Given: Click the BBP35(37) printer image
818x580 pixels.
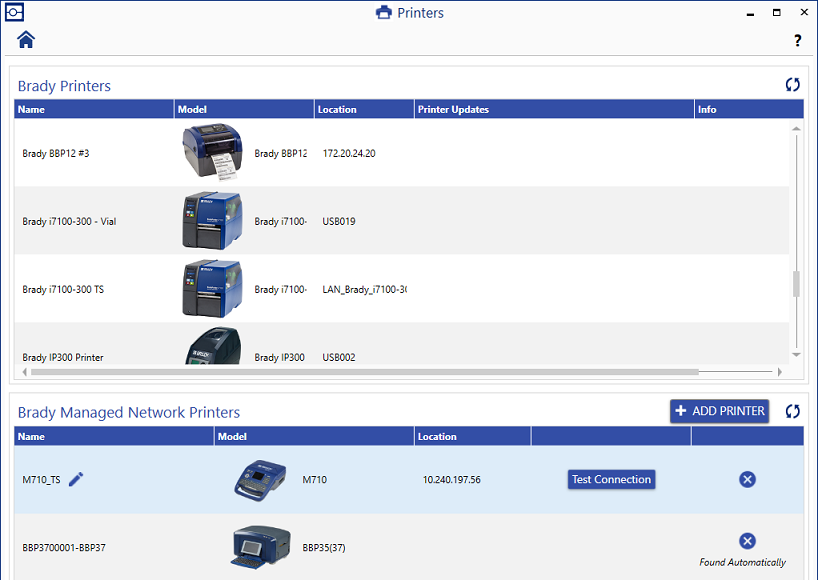Looking at the screenshot, I should [x=260, y=547].
